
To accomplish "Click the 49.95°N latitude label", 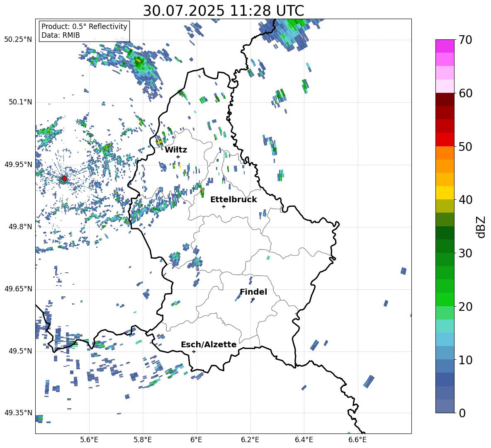I will pos(18,165).
